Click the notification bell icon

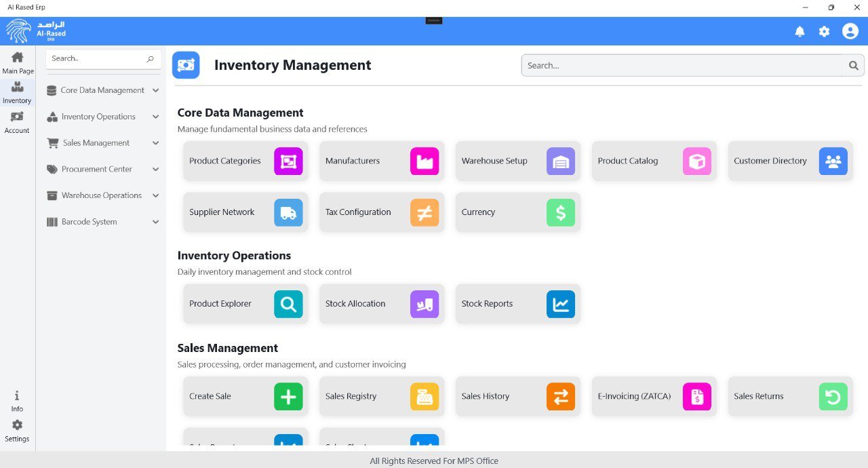pos(800,31)
